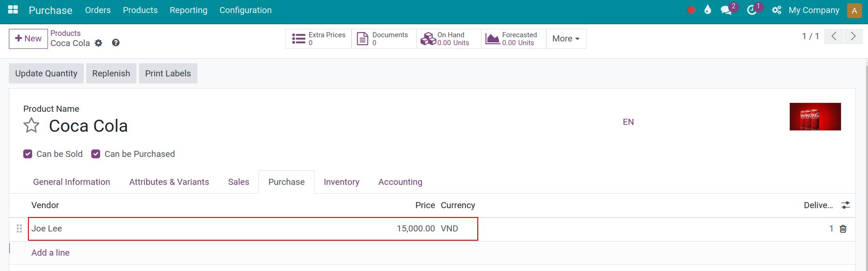
Task: Click the droplet icon in top bar
Action: [708, 10]
